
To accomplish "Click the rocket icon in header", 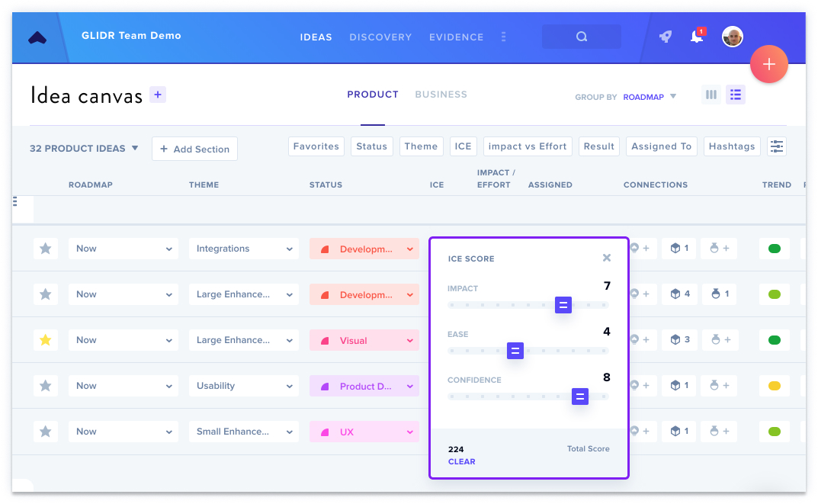I will coord(665,37).
